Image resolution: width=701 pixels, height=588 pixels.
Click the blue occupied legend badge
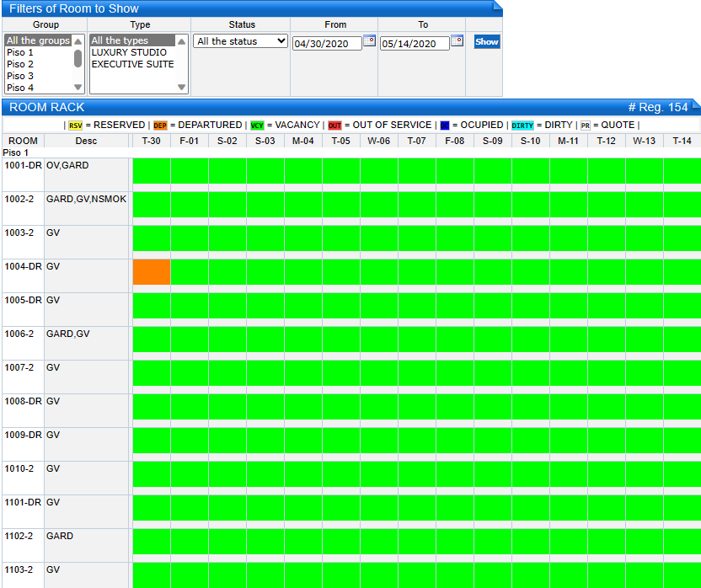444,126
